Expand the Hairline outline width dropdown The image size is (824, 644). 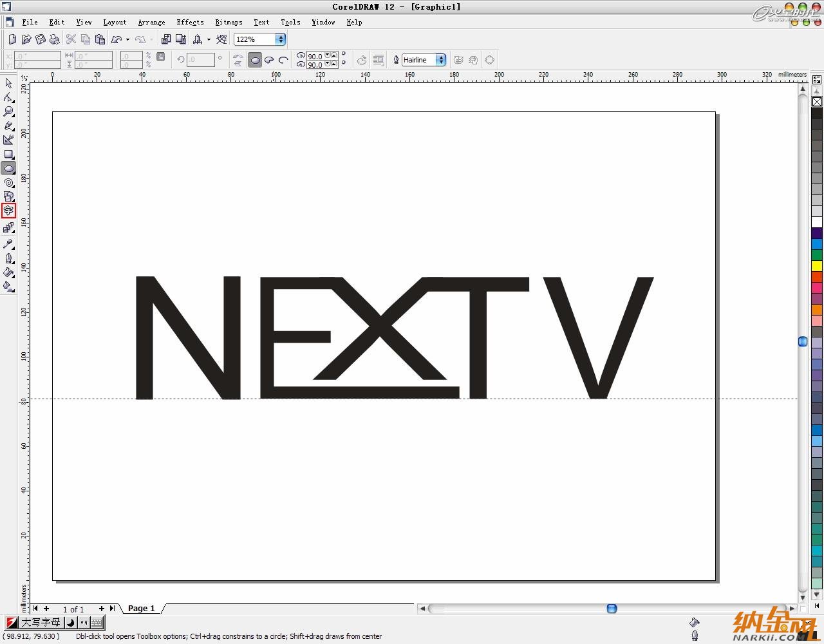click(441, 60)
